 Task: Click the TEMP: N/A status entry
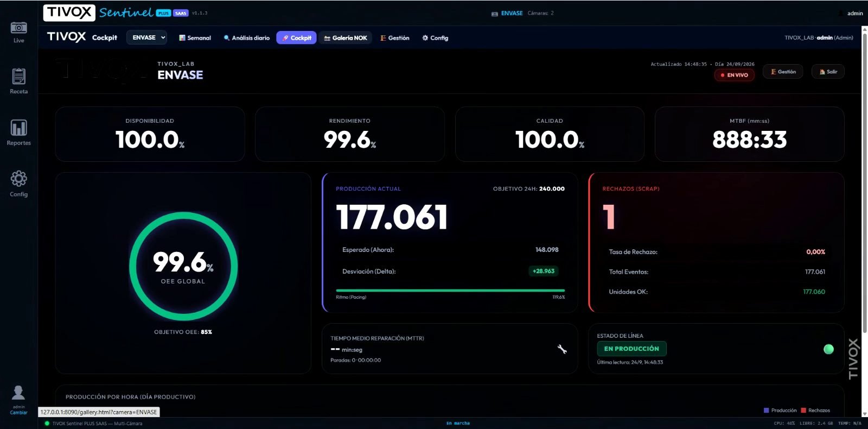tap(850, 424)
